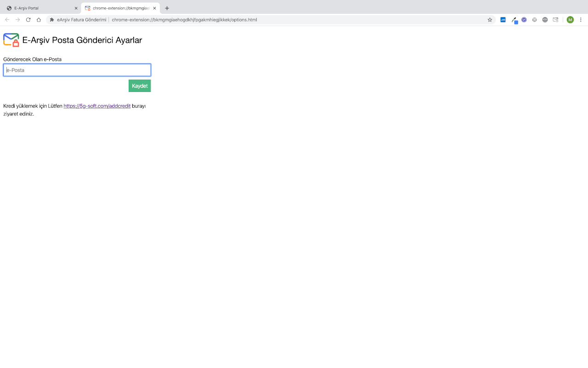588x368 pixels.
Task: Close the E-Arşiv Portal tab
Action: coord(76,8)
